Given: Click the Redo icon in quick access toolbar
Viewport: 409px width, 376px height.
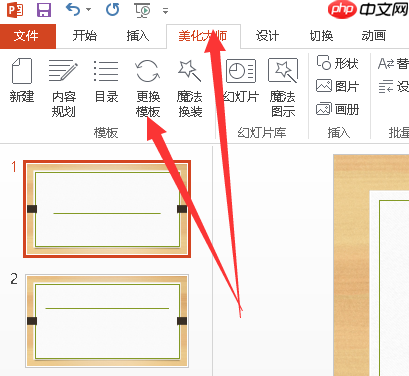Looking at the screenshot, I should tap(112, 10).
